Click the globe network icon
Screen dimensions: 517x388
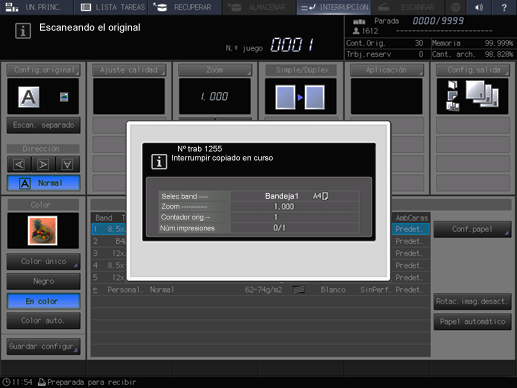455,7
